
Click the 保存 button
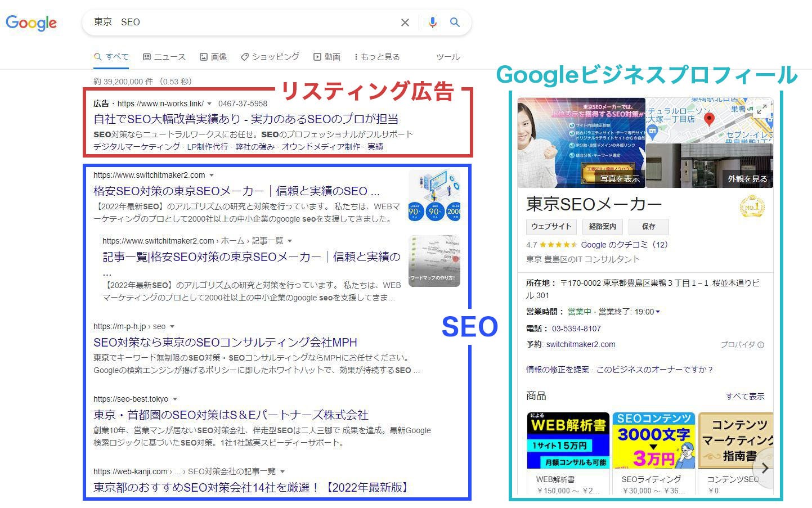[649, 227]
